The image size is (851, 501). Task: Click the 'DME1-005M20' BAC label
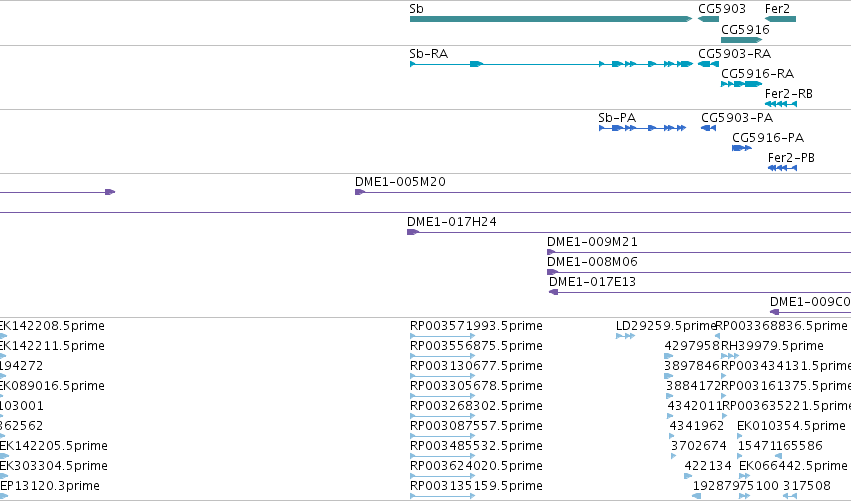click(400, 182)
